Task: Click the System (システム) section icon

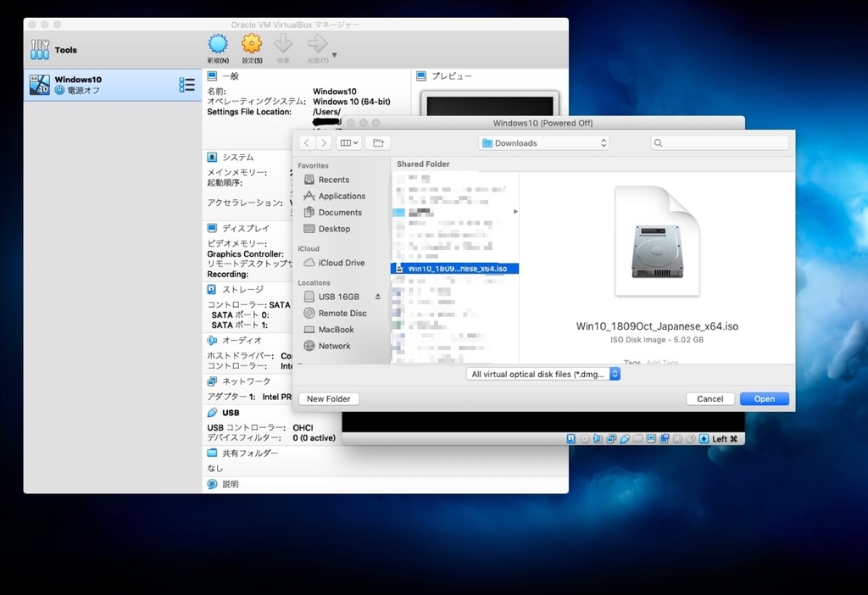Action: 212,157
